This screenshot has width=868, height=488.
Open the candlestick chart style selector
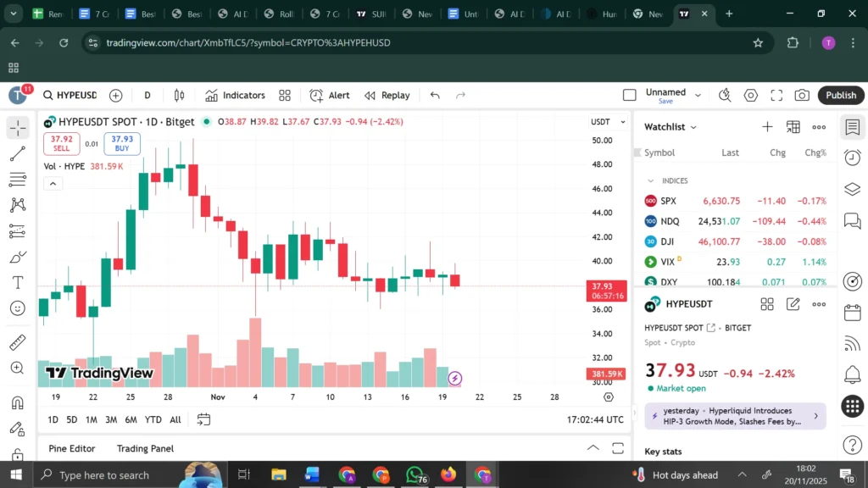[180, 95]
